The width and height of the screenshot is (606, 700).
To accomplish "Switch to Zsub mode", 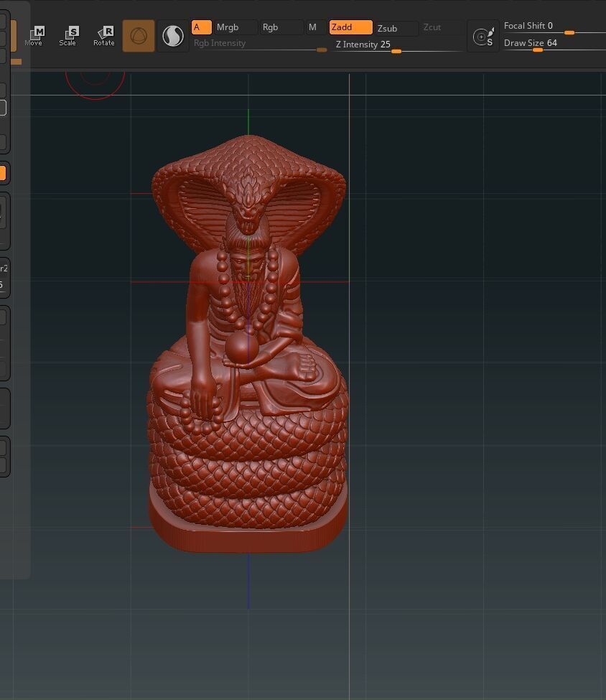I will coord(396,28).
